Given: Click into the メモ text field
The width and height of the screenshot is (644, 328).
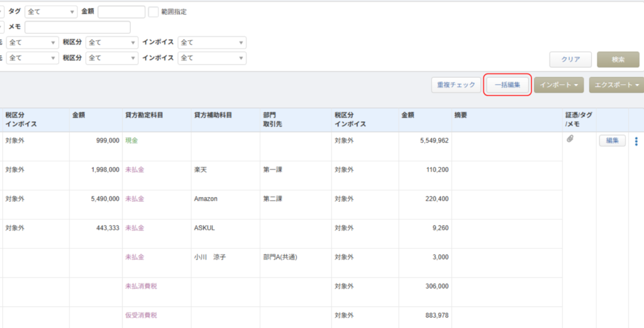Looking at the screenshot, I should (77, 27).
